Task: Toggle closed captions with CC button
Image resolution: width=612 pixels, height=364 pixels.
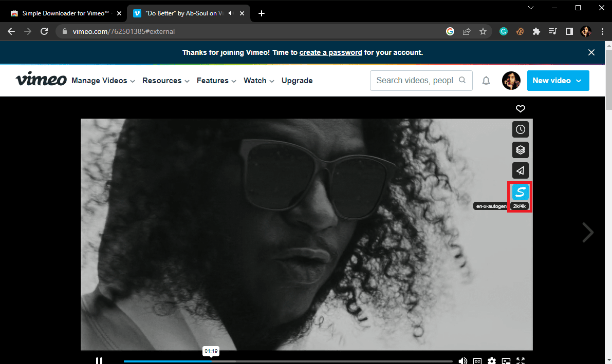Action: click(x=477, y=361)
